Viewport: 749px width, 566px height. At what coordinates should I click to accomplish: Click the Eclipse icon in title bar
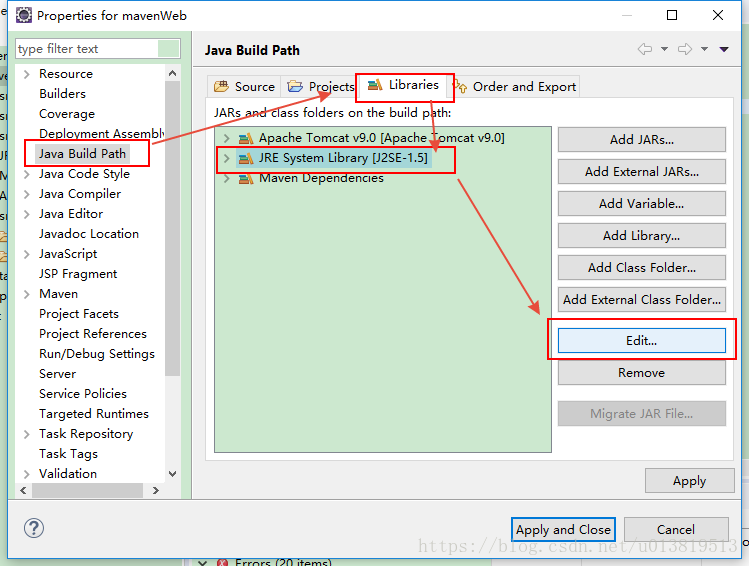[23, 15]
